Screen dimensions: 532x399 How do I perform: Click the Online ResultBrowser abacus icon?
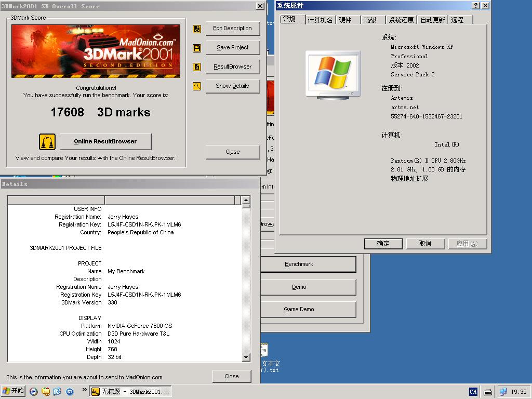pyautogui.click(x=47, y=142)
